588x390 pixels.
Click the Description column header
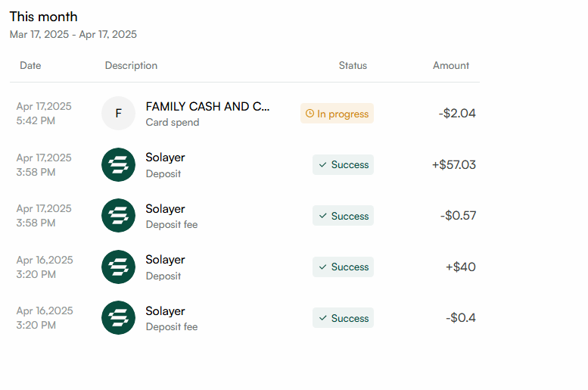pyautogui.click(x=131, y=65)
